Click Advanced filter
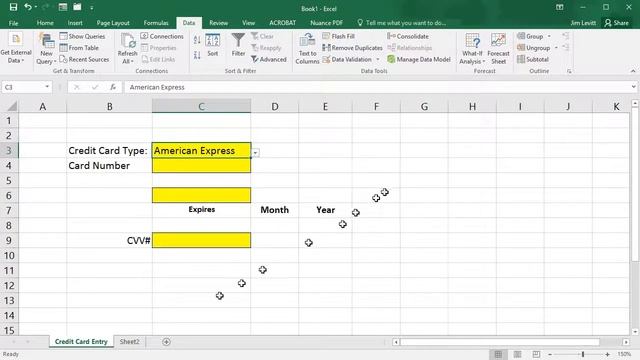 coord(269,59)
